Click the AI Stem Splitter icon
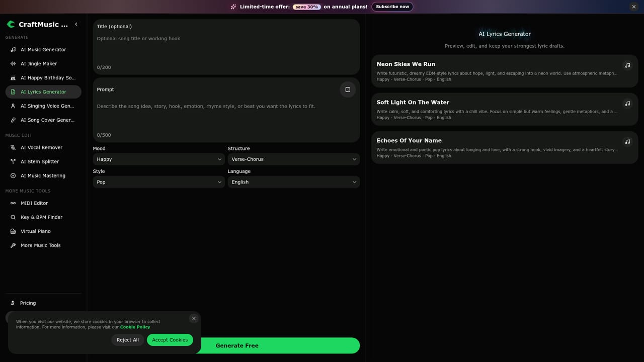Viewport: 644px width, 362px height. click(x=13, y=162)
